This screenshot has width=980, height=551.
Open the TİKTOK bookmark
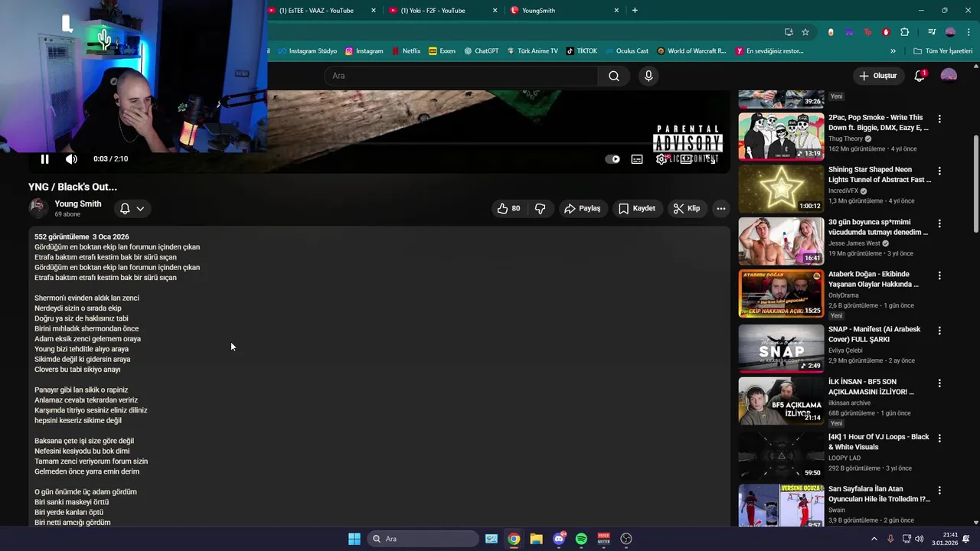(x=581, y=51)
